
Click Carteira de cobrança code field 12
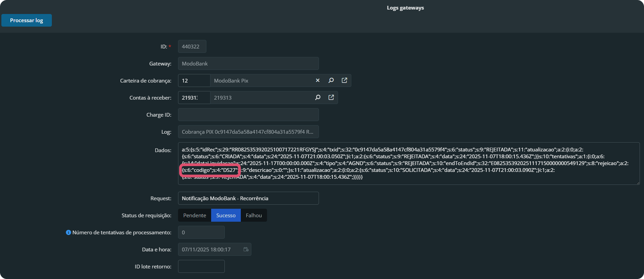pyautogui.click(x=194, y=80)
